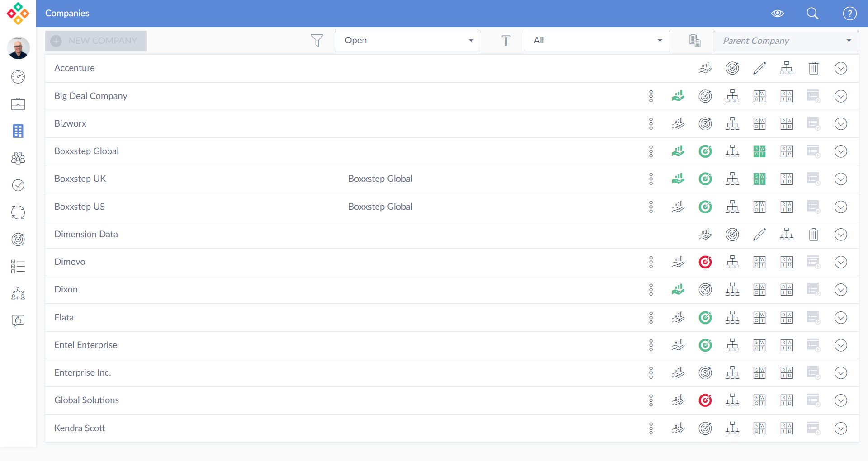
Task: Open three-dot menu for Global Solutions
Action: click(x=651, y=400)
